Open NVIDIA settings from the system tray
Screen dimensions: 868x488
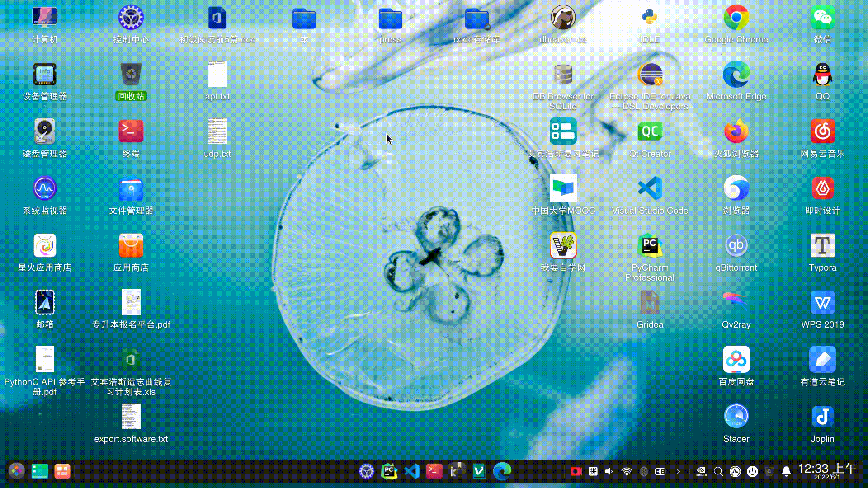(x=701, y=471)
